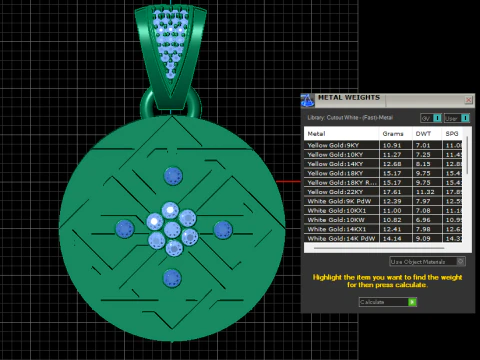Click the Grams column header
480x360 pixels.
pos(395,134)
